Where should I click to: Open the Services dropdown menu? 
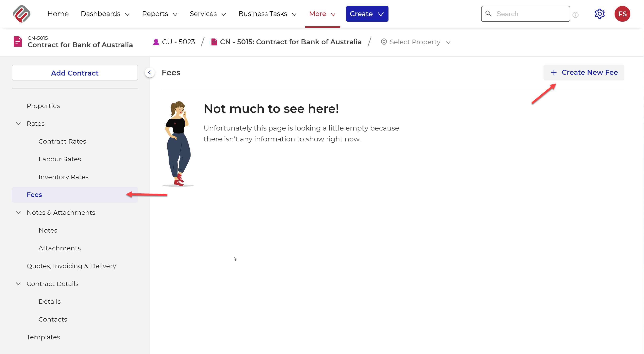pos(208,14)
